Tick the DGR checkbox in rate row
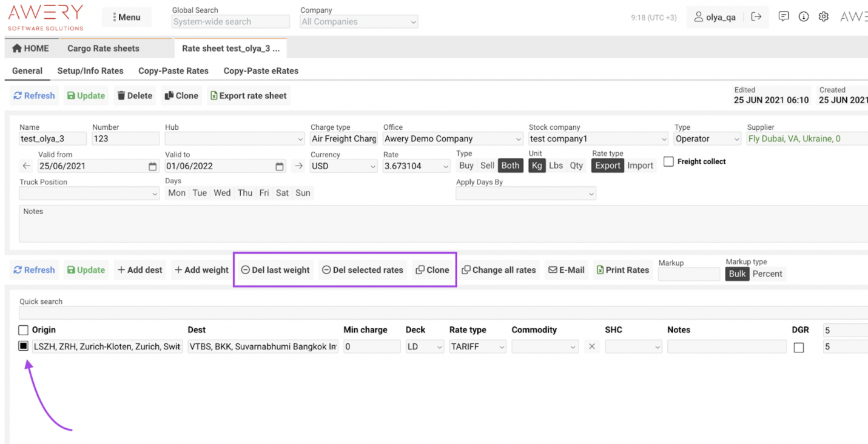This screenshot has height=444, width=868. [x=799, y=348]
